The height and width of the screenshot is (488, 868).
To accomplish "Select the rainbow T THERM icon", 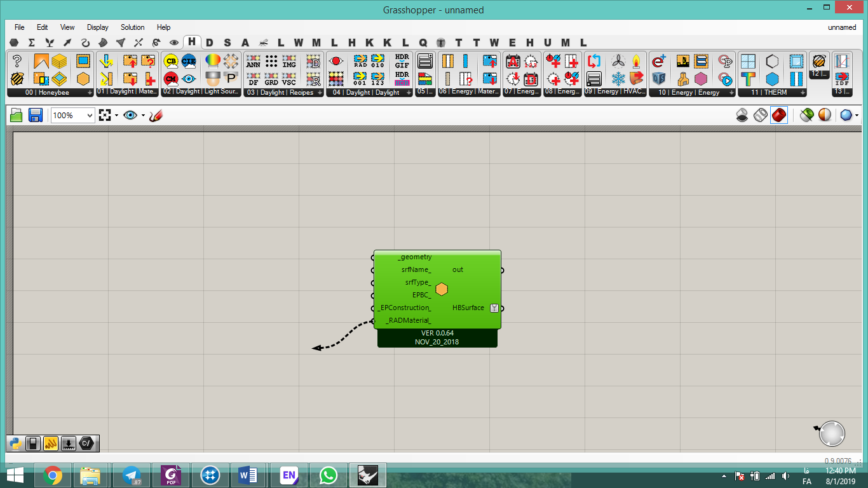I will [x=749, y=79].
